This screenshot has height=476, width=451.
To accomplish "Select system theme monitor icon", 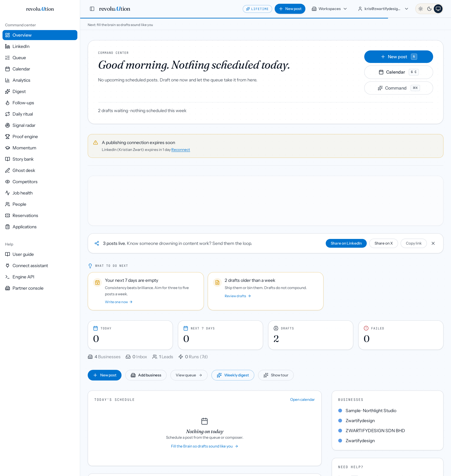I will [x=438, y=9].
